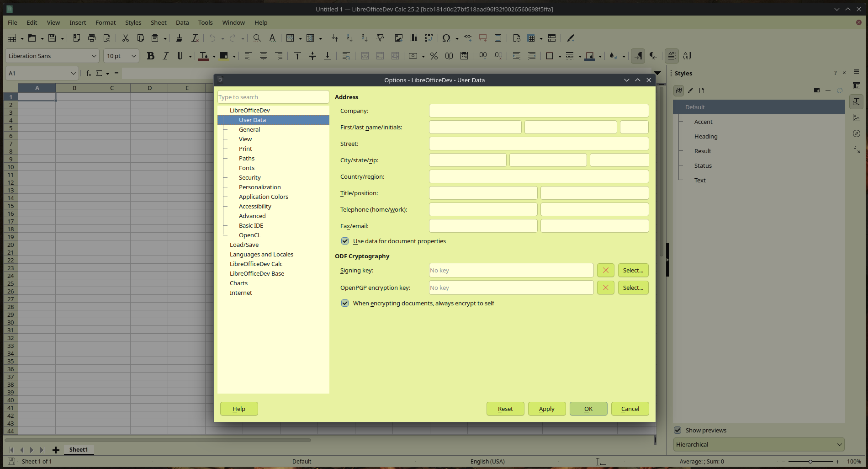The width and height of the screenshot is (868, 469).
Task: Open the Data menu
Action: [182, 22]
